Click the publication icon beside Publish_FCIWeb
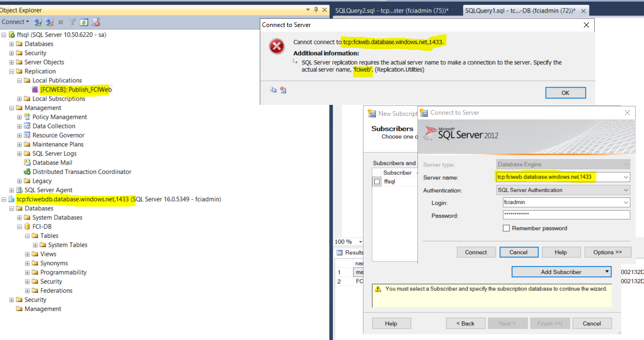The image size is (644, 340). (35, 89)
